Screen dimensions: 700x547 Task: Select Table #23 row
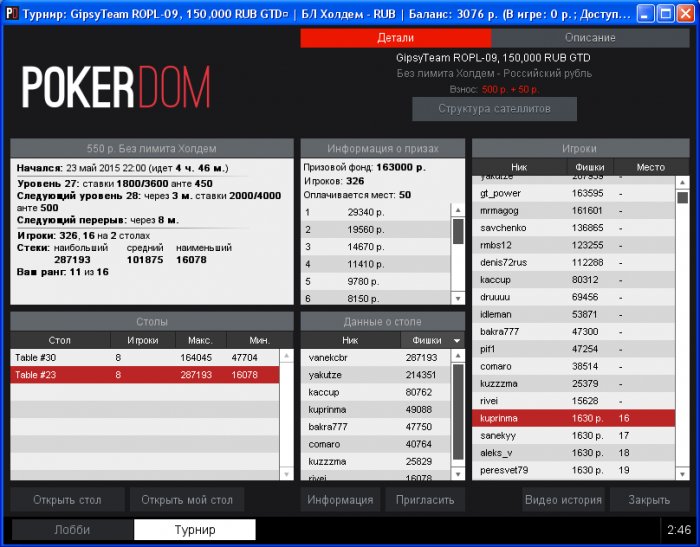pyautogui.click(x=145, y=375)
